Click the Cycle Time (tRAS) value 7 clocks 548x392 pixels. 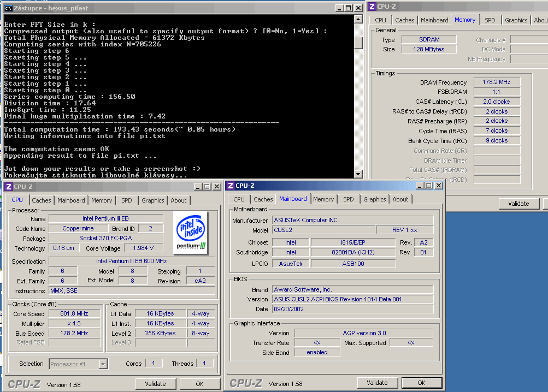click(x=497, y=130)
